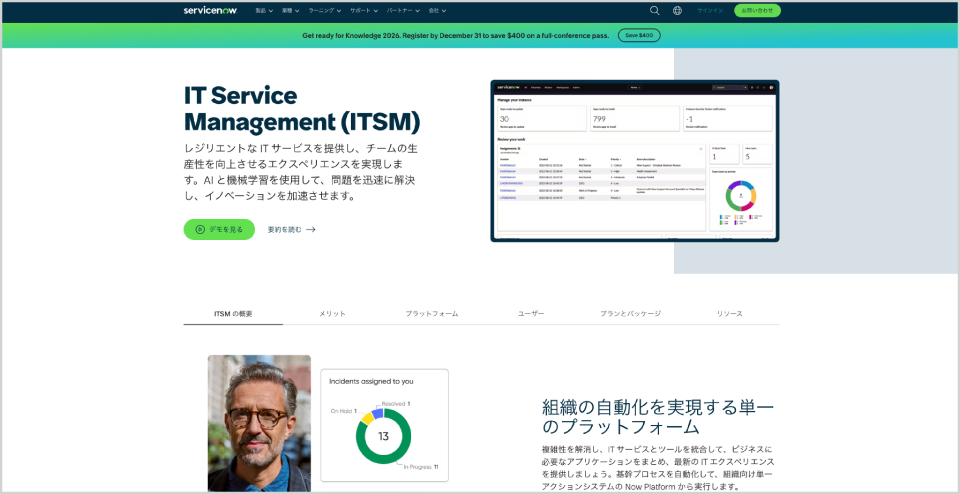Screen dimensions: 960x494
Task: Click the デモを見る button
Action: coord(219,230)
